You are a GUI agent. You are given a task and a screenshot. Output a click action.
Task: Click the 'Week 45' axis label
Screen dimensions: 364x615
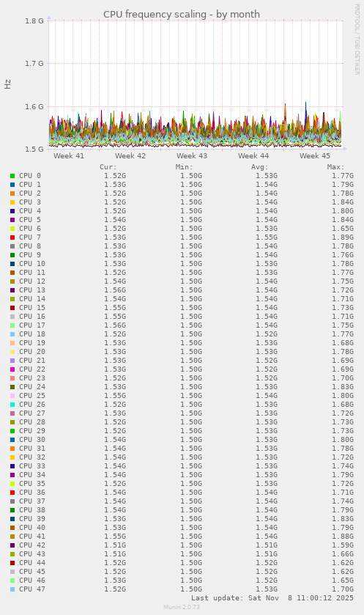coord(315,155)
